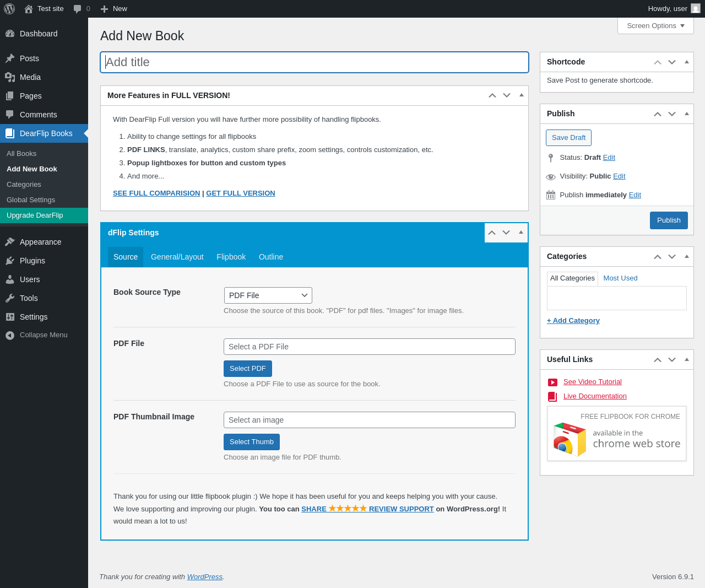Move Useful Links box up
705x588 pixels.
tap(658, 360)
